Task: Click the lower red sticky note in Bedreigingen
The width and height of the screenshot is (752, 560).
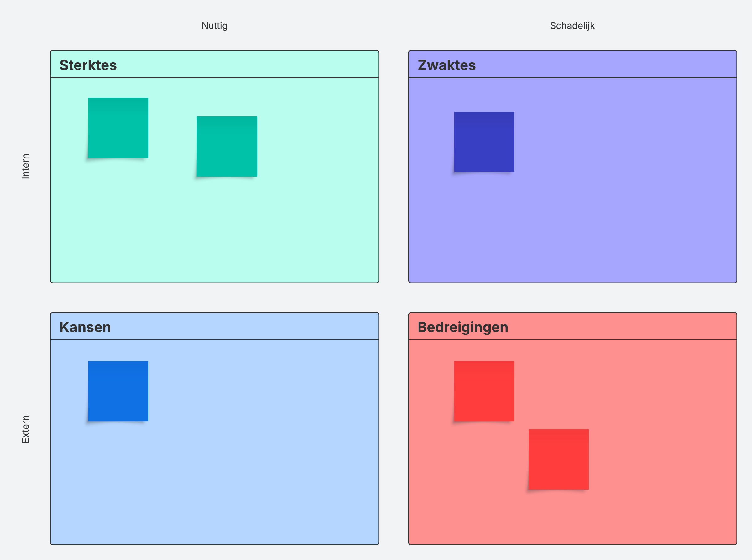Action: 558,459
